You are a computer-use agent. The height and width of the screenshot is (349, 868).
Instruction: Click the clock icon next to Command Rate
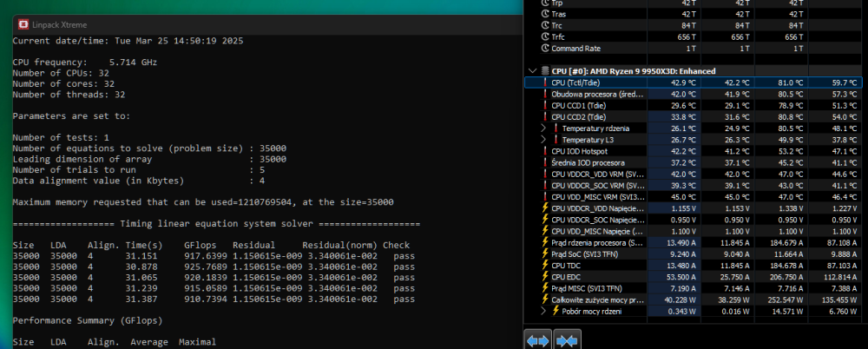[x=544, y=49]
